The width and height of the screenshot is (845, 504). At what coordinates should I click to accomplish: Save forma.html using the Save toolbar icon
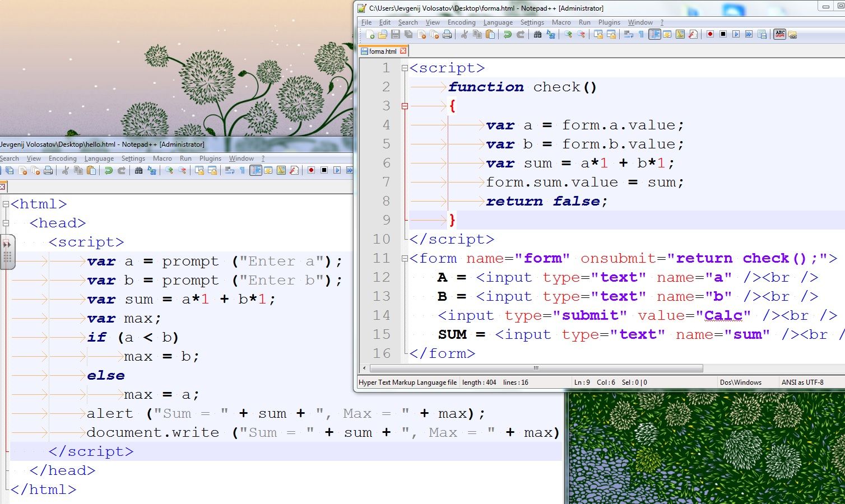click(395, 35)
